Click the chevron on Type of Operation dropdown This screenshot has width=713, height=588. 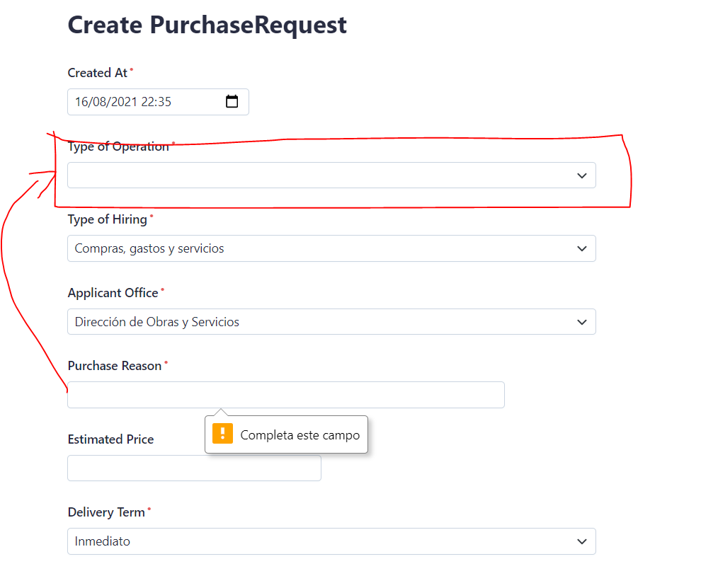[581, 175]
